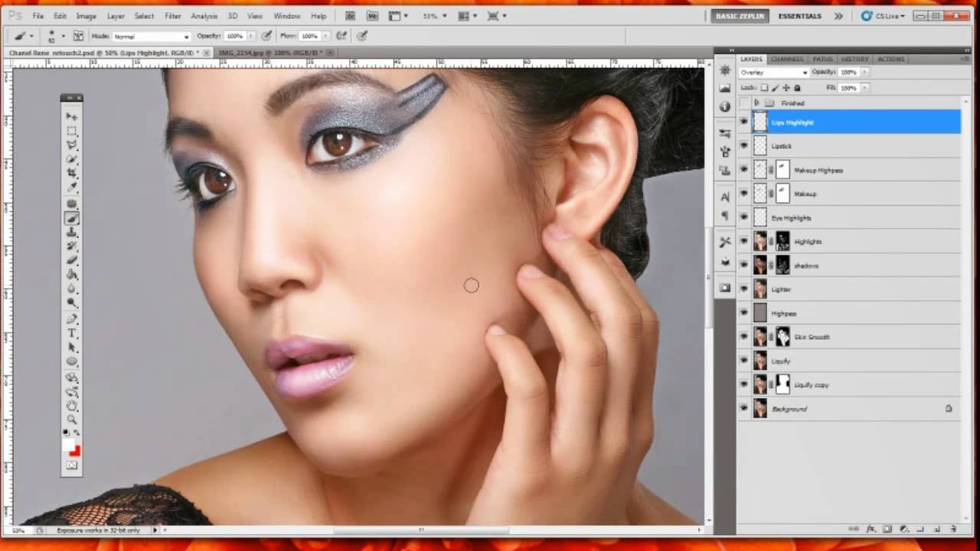Open the Character panel icon
980x551 pixels.
point(725,197)
